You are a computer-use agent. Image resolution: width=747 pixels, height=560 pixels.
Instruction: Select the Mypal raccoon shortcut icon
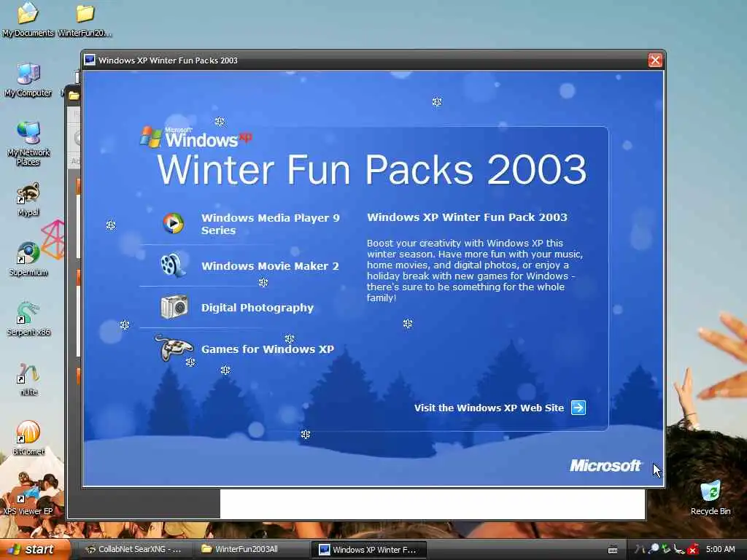click(28, 200)
